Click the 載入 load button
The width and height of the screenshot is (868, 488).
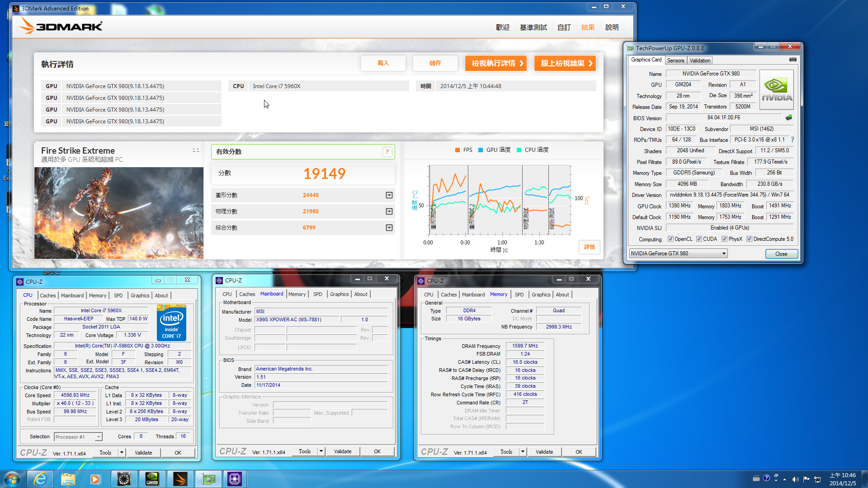[383, 63]
